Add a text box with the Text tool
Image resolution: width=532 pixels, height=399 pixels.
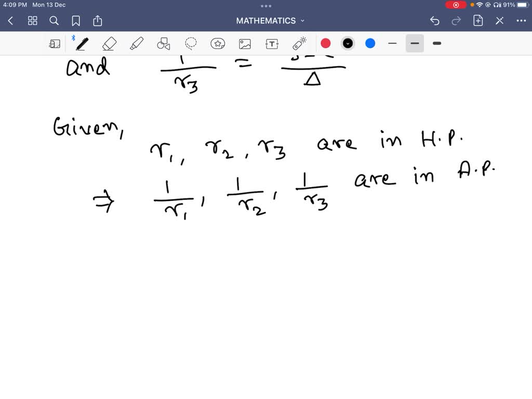click(272, 43)
